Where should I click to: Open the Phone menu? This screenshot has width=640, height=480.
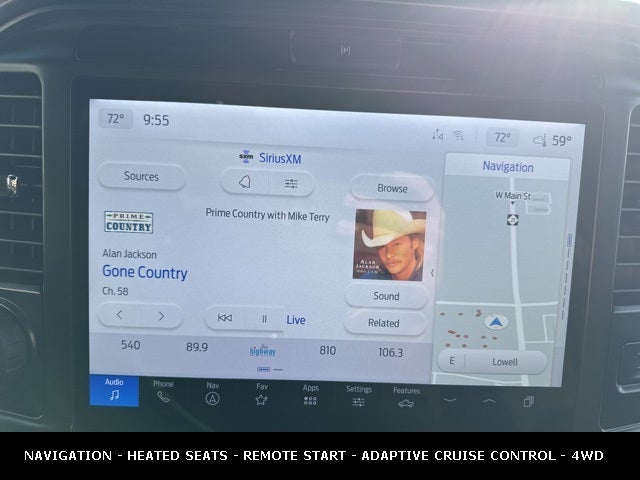pyautogui.click(x=163, y=391)
